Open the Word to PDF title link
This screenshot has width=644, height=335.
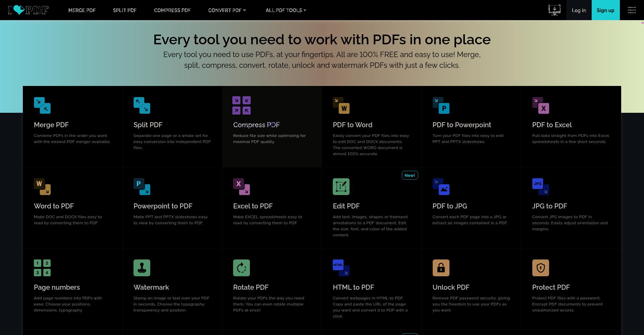click(54, 206)
